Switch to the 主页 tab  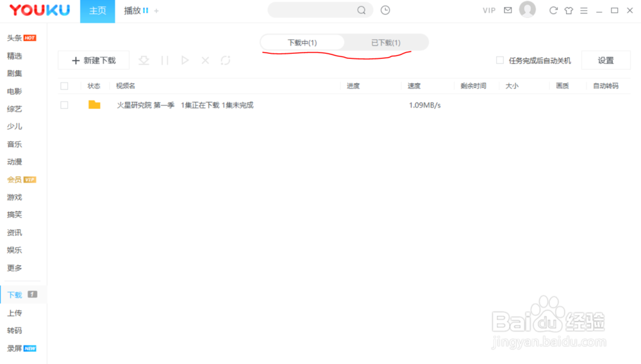97,11
